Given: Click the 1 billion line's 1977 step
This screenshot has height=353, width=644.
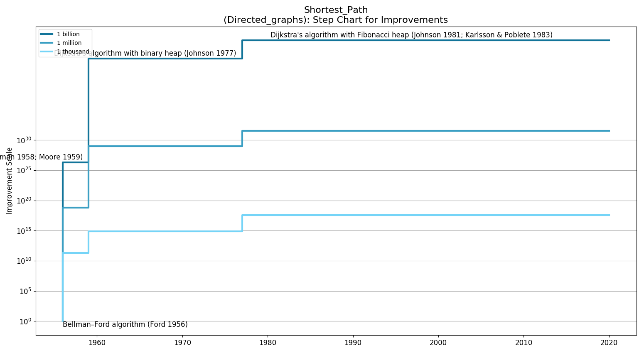Looking at the screenshot, I should pos(242,49).
